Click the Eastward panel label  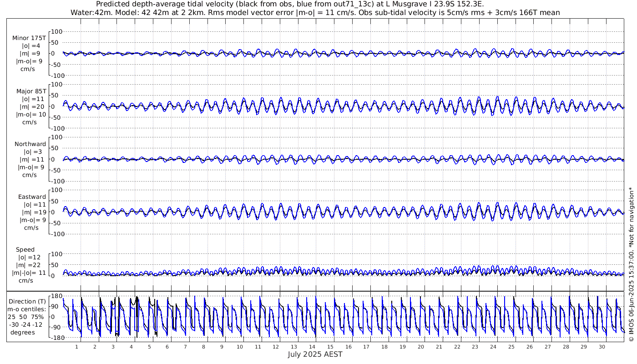pos(32,197)
